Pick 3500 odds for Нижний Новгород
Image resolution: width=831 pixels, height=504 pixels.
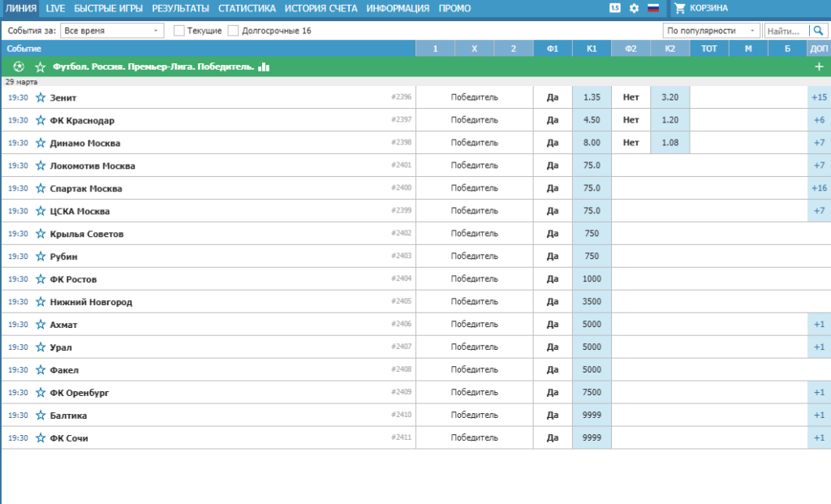[x=592, y=302]
